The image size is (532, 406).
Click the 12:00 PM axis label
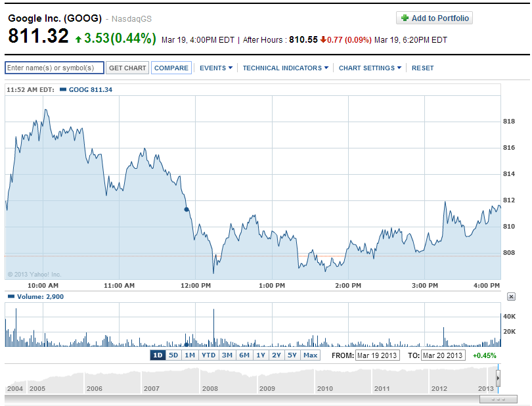[196, 286]
